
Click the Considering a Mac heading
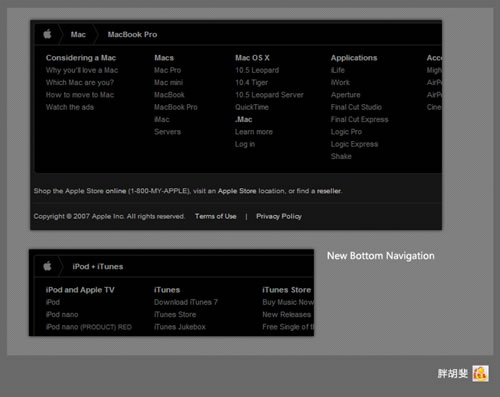tap(81, 58)
